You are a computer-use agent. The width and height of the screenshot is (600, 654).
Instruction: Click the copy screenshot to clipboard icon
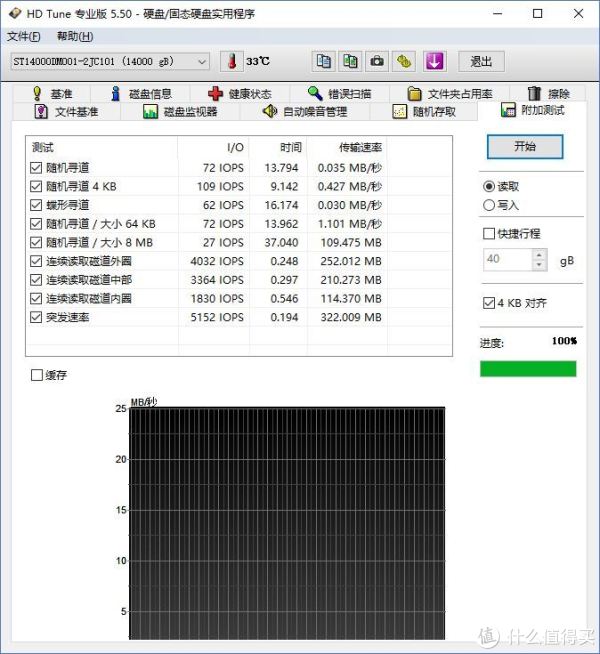click(350, 61)
